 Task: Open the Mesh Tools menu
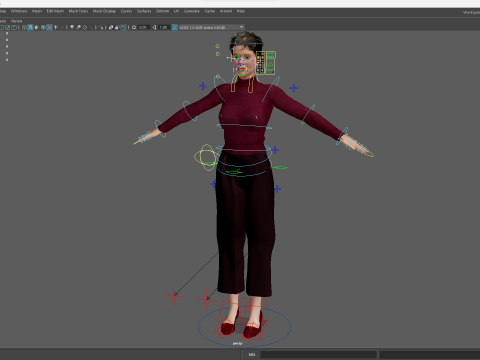[x=78, y=11]
